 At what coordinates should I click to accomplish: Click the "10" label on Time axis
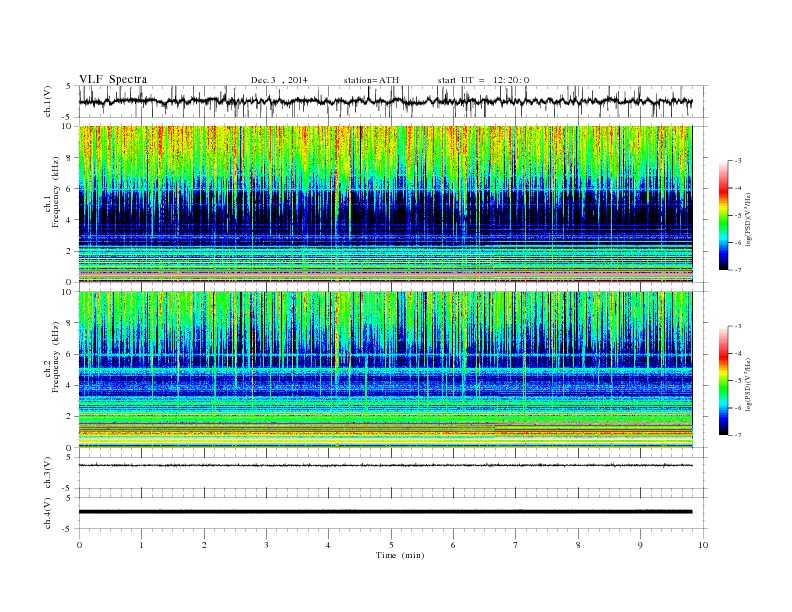[x=703, y=545]
